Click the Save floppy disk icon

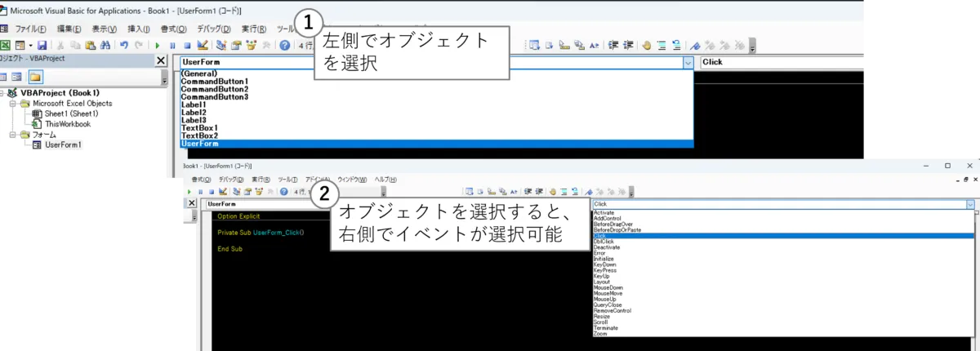pyautogui.click(x=42, y=46)
